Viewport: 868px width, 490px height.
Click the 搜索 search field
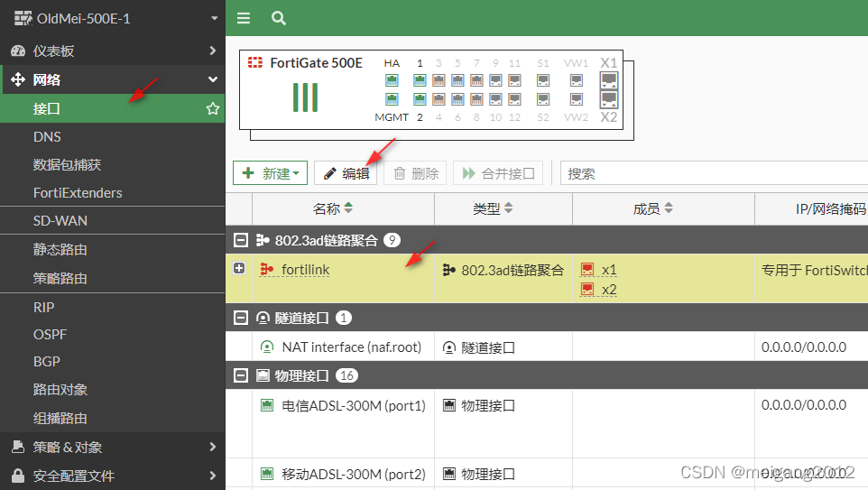[x=714, y=173]
